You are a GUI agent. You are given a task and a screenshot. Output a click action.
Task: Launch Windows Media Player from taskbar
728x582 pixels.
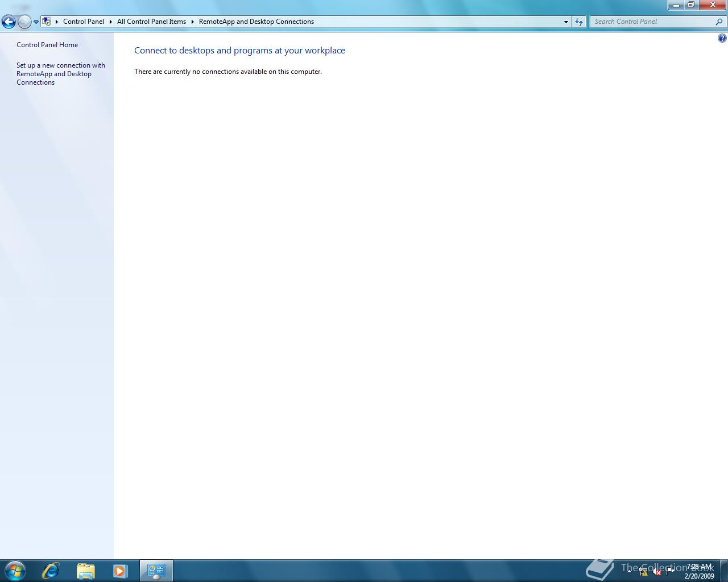pyautogui.click(x=120, y=571)
